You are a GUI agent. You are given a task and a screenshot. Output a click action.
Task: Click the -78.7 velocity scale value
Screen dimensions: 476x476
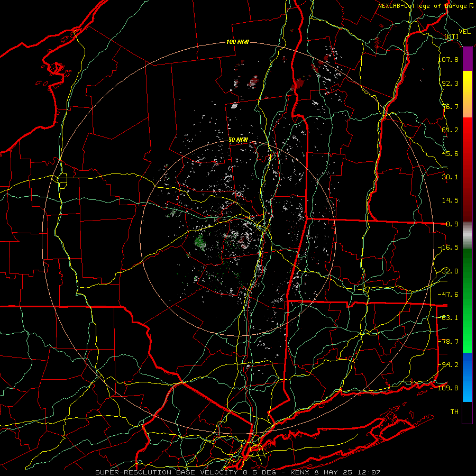448,342
